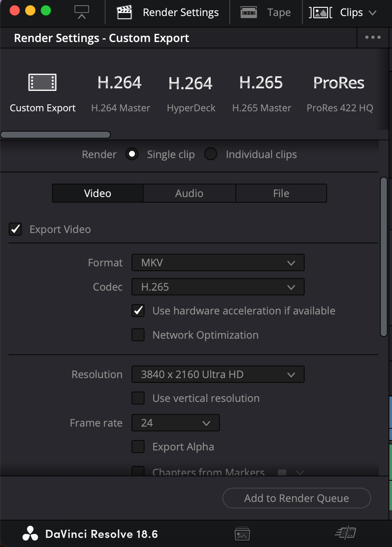Click Add to Render Queue button
Screen dimensions: 392x547
coord(297,498)
